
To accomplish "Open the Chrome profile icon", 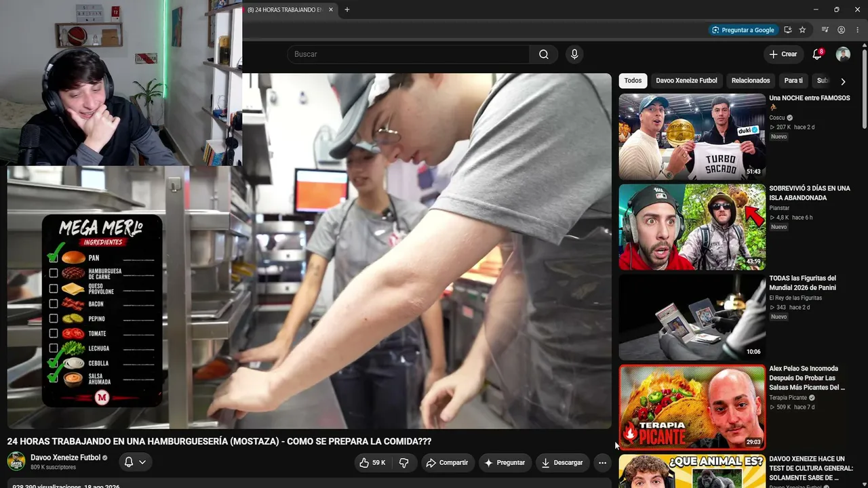I will [x=841, y=30].
